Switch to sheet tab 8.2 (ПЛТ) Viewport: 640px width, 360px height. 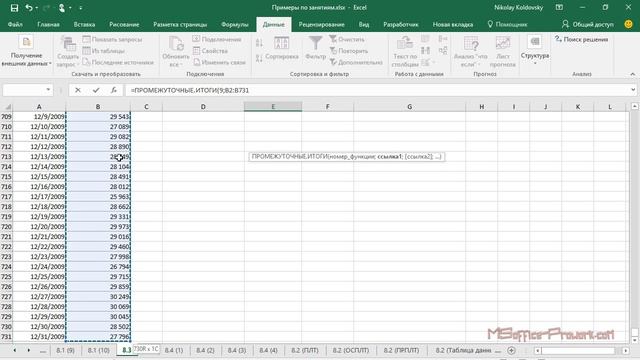305,351
